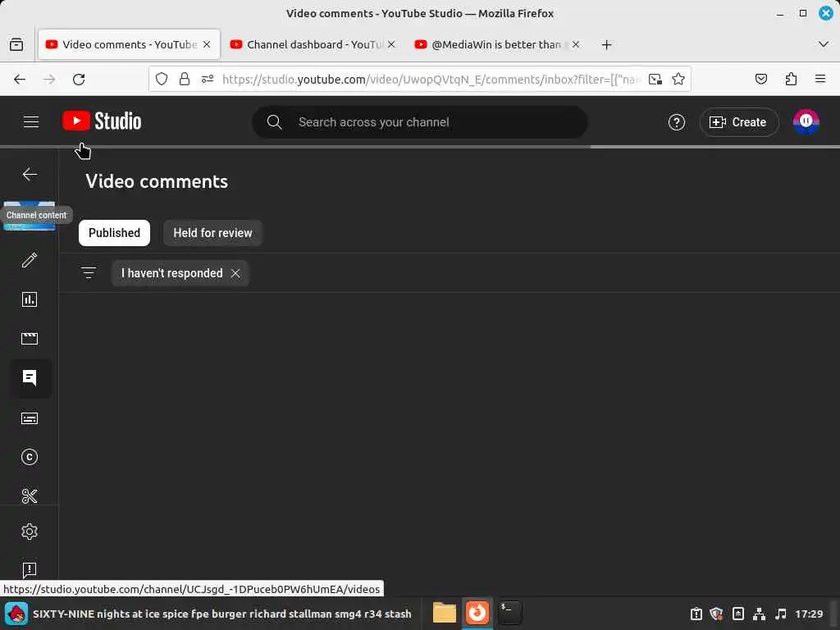This screenshot has width=840, height=630.
Task: Click the YouTube Studio logo
Action: pos(102,121)
